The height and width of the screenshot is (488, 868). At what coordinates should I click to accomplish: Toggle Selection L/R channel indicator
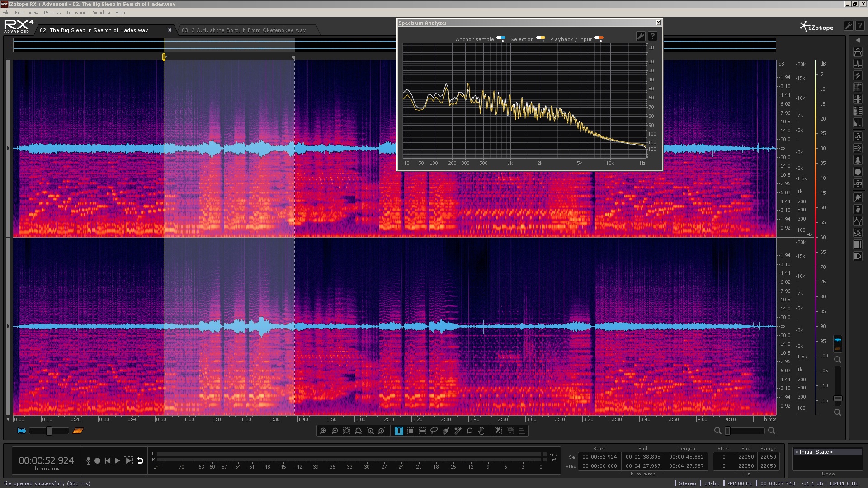540,39
